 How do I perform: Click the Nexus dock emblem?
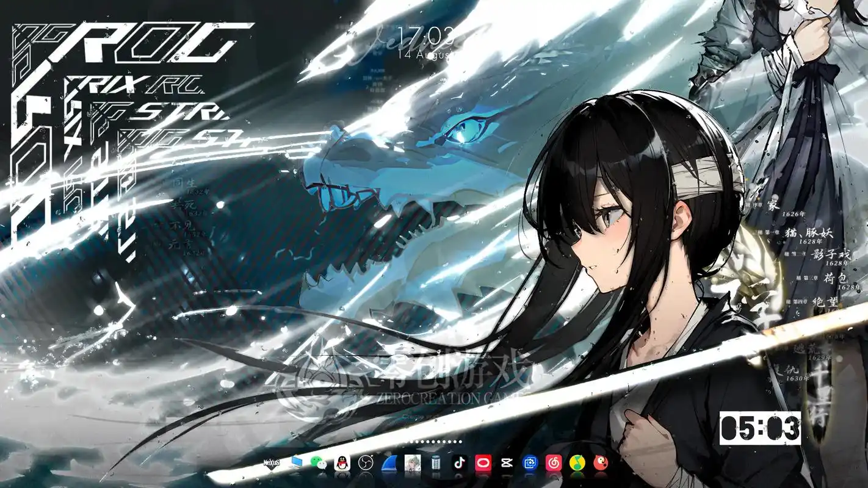(271, 462)
